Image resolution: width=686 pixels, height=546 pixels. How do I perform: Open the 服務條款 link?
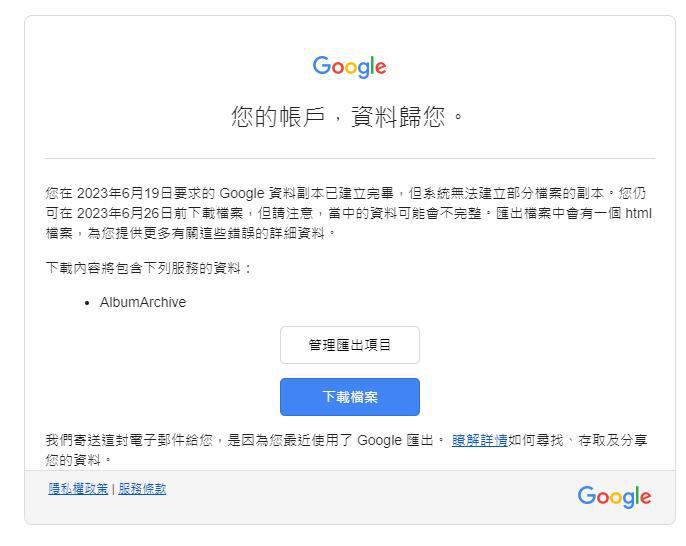(x=142, y=488)
